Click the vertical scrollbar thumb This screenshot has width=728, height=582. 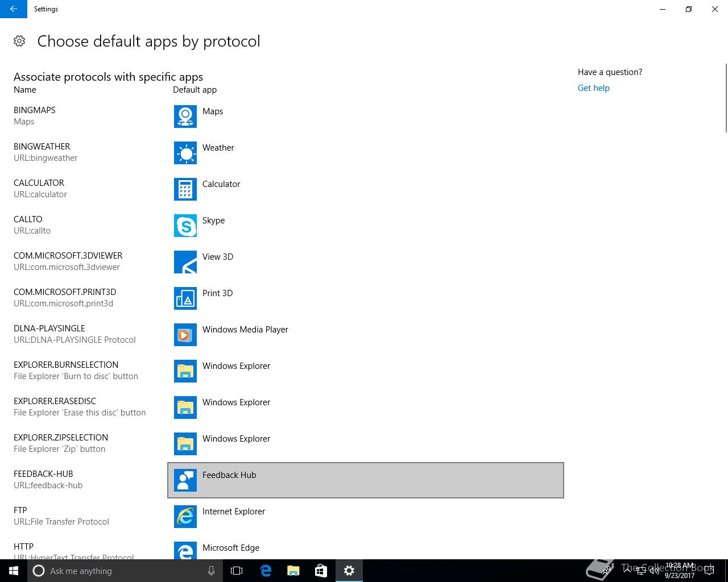pos(726,98)
